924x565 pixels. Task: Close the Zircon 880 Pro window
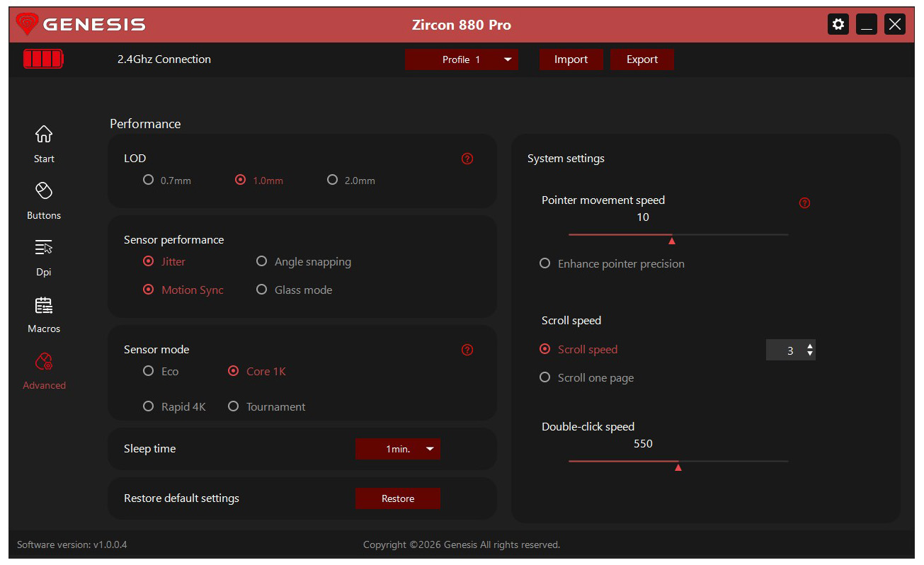pos(895,25)
